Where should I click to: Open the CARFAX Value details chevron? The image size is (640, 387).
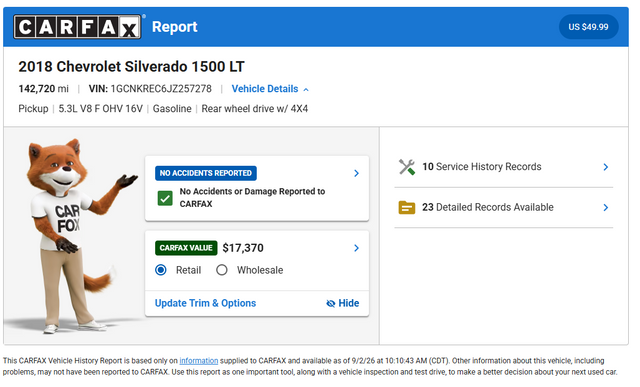coord(356,248)
